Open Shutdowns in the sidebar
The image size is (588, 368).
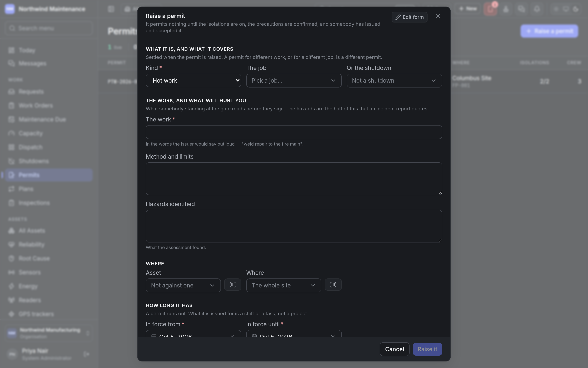tap(49, 161)
